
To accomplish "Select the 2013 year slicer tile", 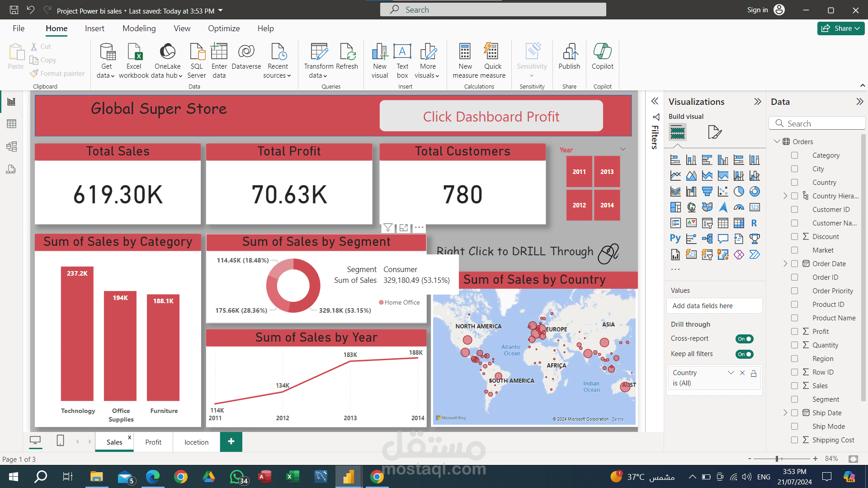I will (607, 172).
